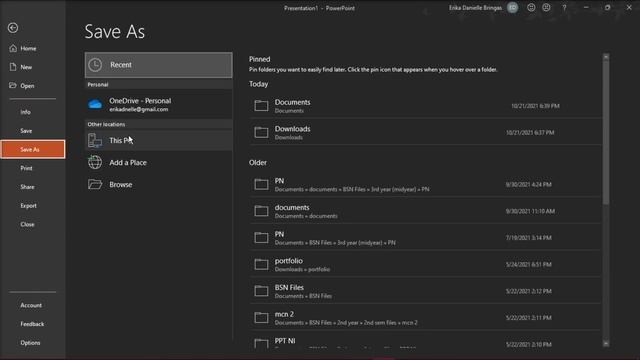
Task: Open the Info section
Action: pyautogui.click(x=33, y=112)
